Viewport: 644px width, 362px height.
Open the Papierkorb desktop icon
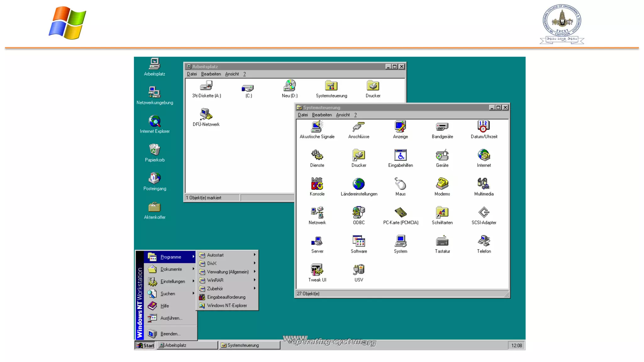(154, 150)
